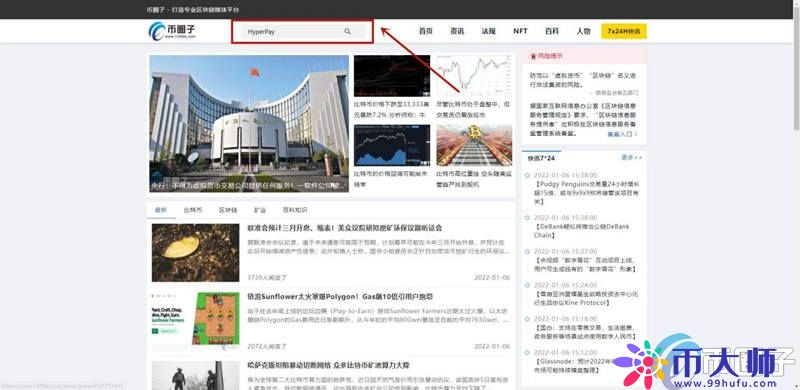Open the dark candlestick chart thumbnail
Screen dimensions: 800x390
[x=392, y=76]
